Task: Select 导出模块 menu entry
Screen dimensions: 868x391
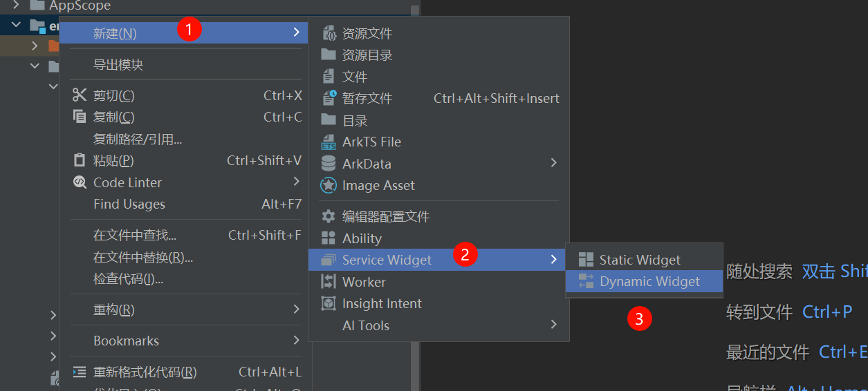Action: click(x=118, y=65)
